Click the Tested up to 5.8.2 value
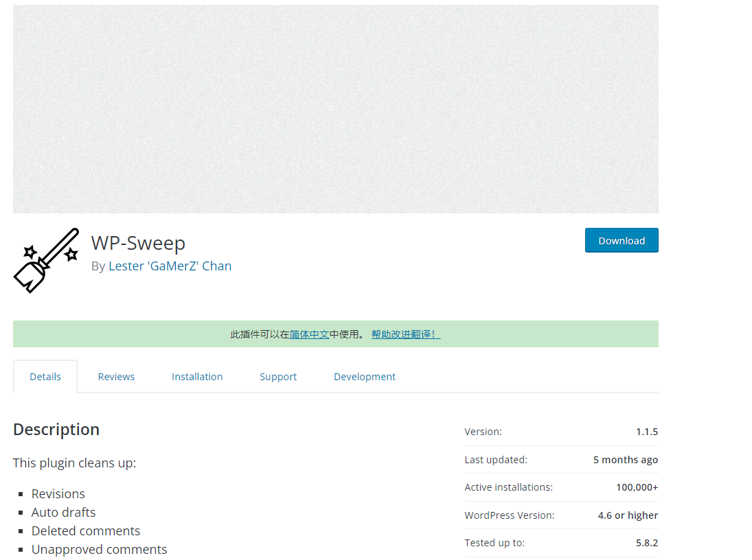The height and width of the screenshot is (560, 752). coord(647,543)
